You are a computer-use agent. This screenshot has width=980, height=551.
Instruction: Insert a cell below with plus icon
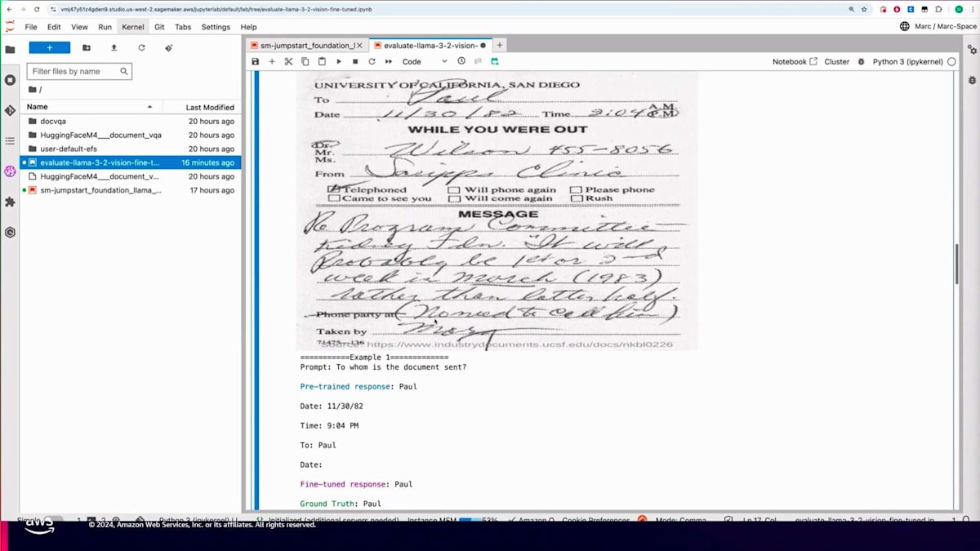coord(272,61)
